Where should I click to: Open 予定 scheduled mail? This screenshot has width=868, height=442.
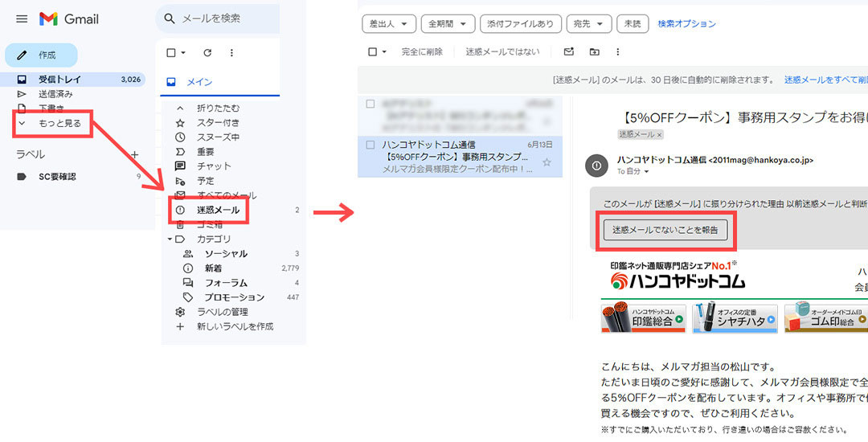coord(206,181)
